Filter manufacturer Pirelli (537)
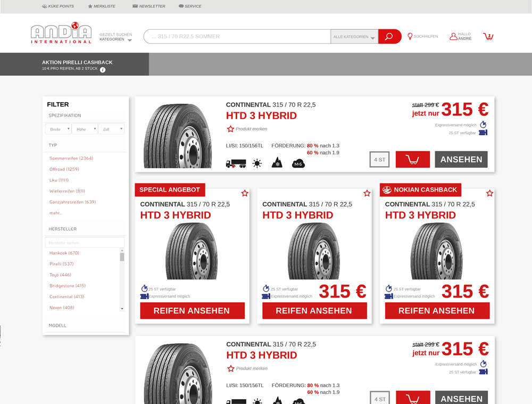 [x=61, y=264]
